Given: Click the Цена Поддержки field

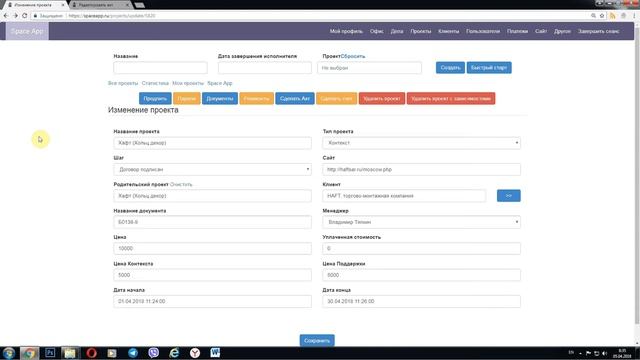Looking at the screenshot, I should [421, 275].
